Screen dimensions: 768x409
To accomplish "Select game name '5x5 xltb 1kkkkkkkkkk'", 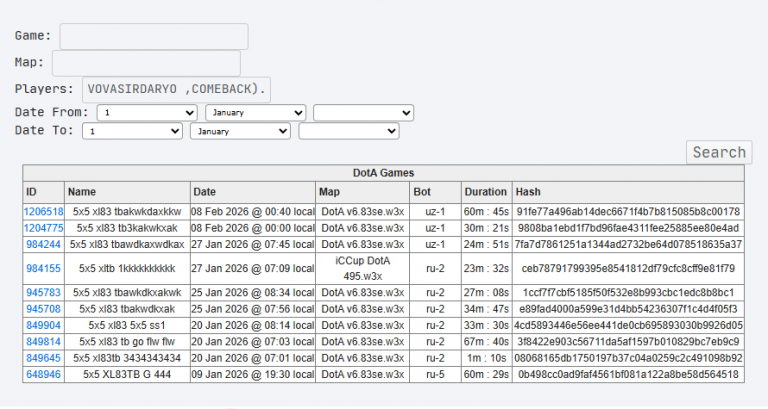I will coord(127,268).
